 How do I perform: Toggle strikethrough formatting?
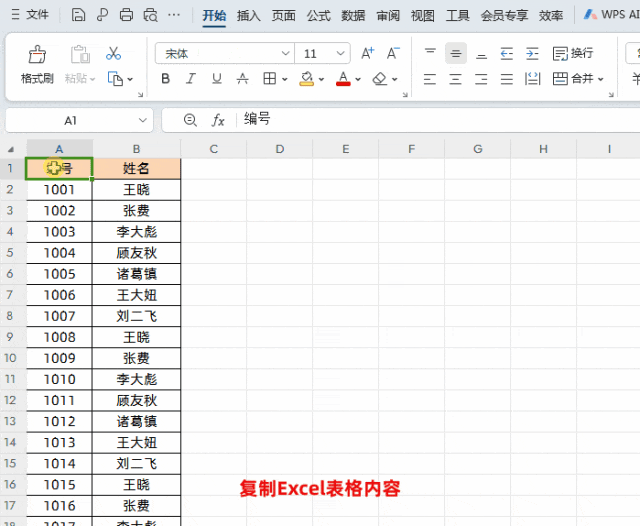point(242,78)
